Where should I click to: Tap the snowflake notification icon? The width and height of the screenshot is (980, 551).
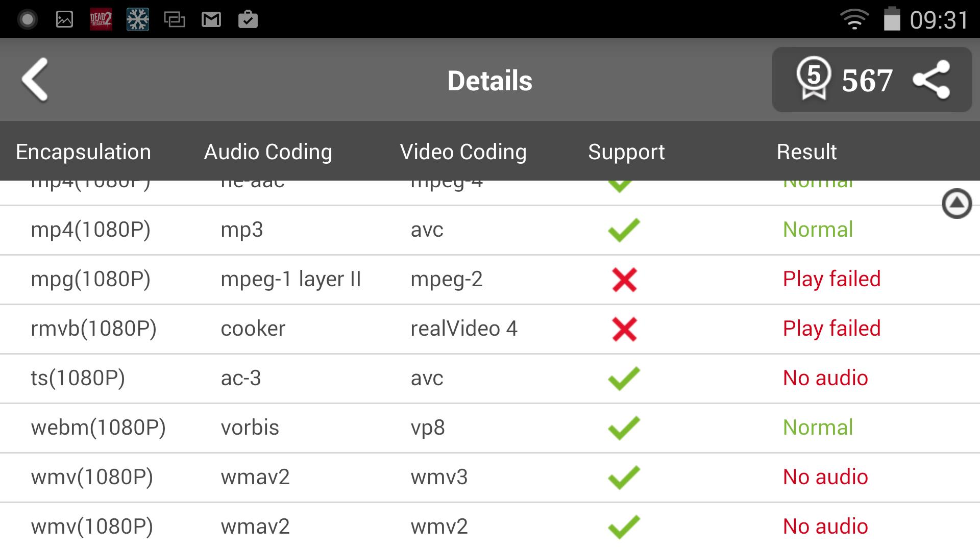138,19
